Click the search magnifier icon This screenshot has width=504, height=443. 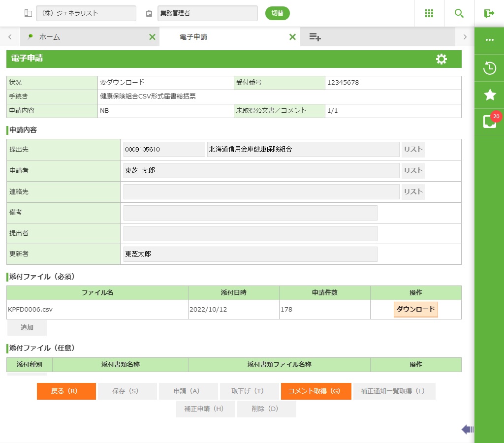(x=459, y=13)
